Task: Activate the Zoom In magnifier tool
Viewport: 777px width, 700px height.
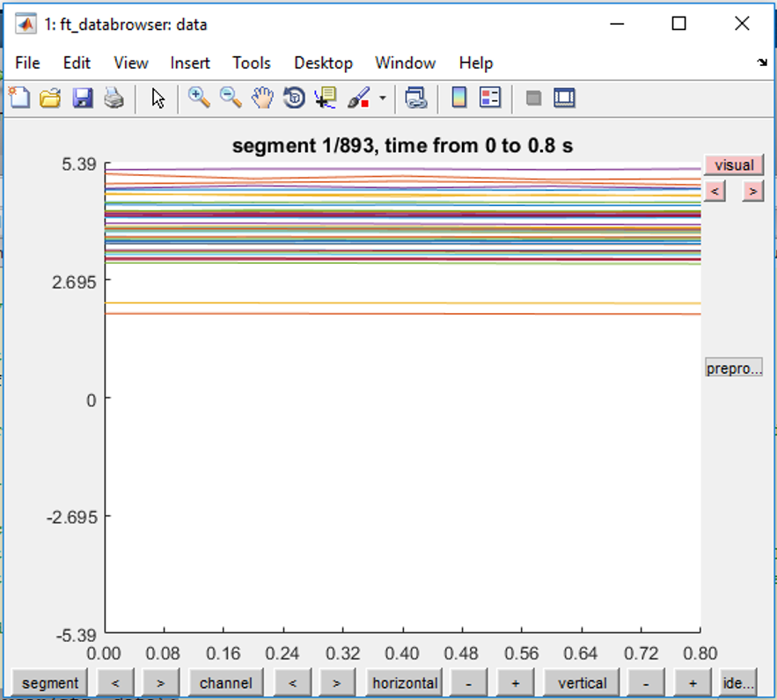Action: [199, 98]
